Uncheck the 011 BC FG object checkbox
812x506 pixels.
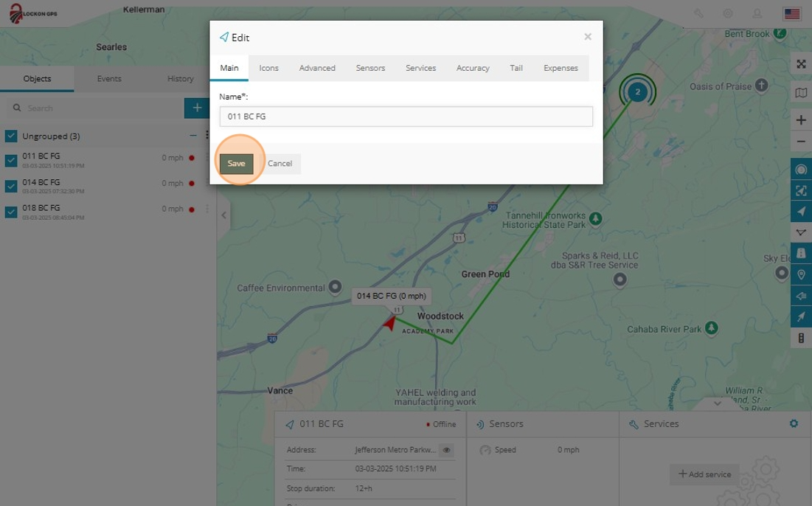point(11,161)
